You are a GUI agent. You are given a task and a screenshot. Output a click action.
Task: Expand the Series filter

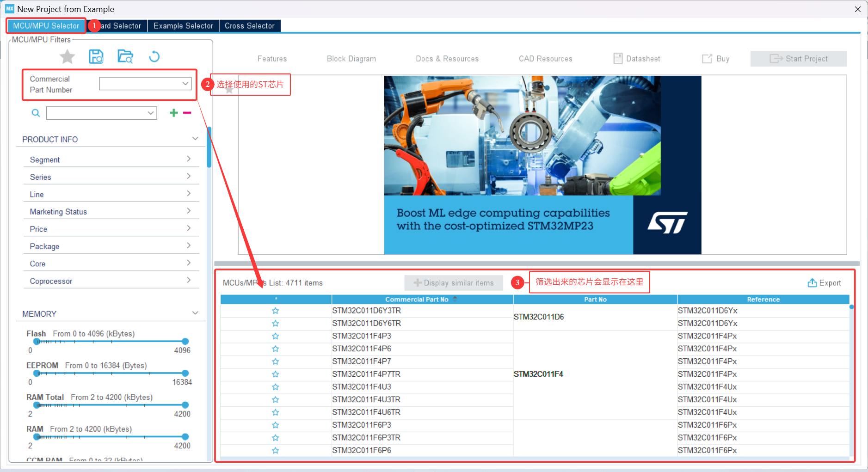pyautogui.click(x=189, y=176)
